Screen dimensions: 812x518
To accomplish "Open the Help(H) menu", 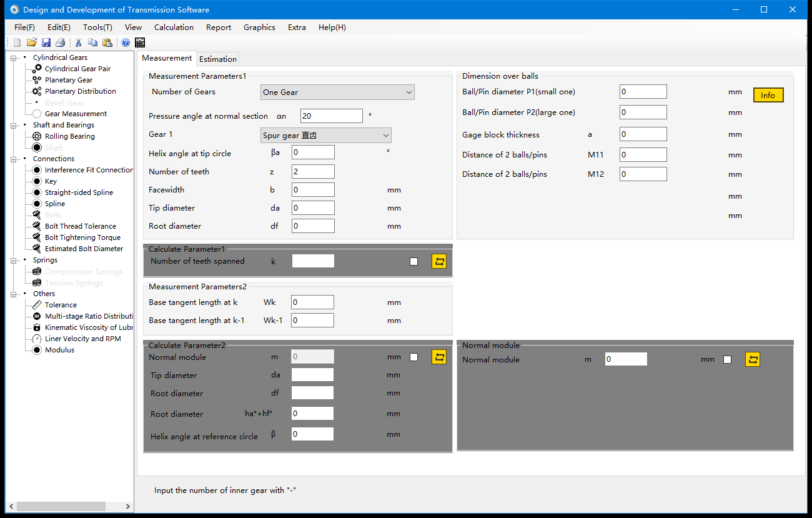I will [x=332, y=27].
